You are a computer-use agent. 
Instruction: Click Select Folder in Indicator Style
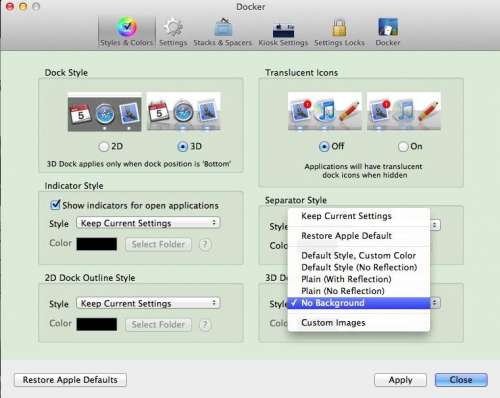[158, 244]
